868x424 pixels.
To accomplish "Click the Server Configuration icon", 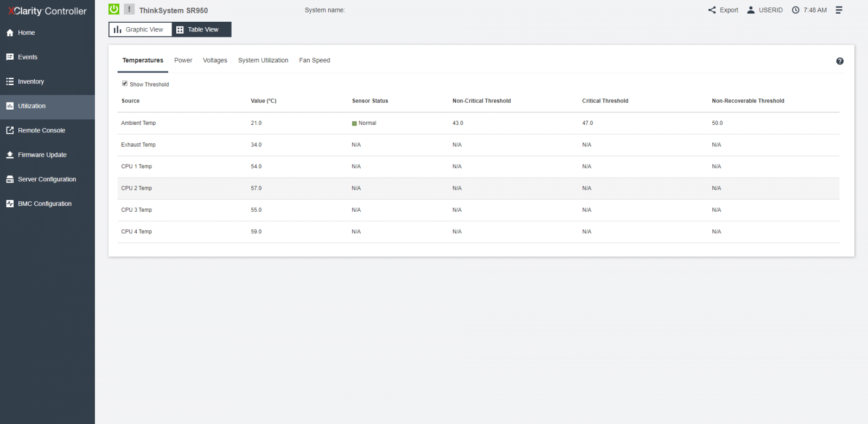I will pos(10,179).
